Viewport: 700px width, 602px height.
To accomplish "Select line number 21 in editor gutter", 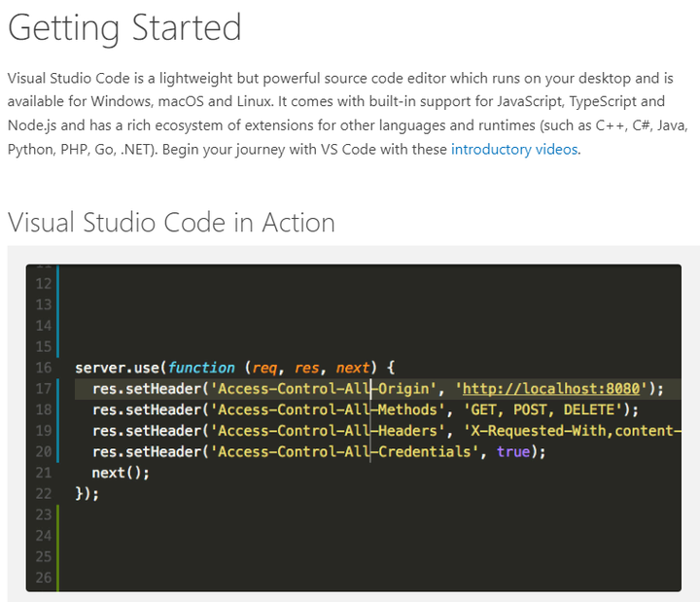I will pos(43,473).
